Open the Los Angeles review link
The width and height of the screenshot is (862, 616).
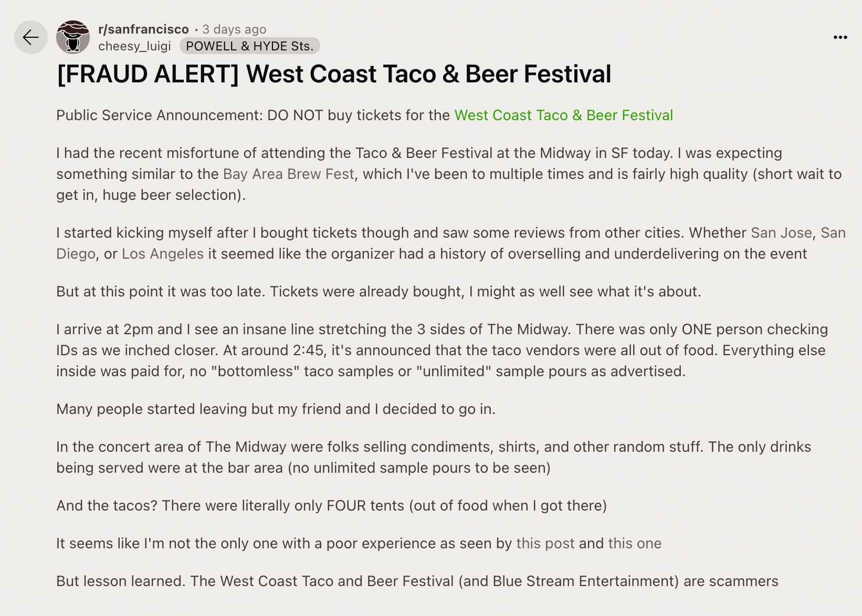163,254
